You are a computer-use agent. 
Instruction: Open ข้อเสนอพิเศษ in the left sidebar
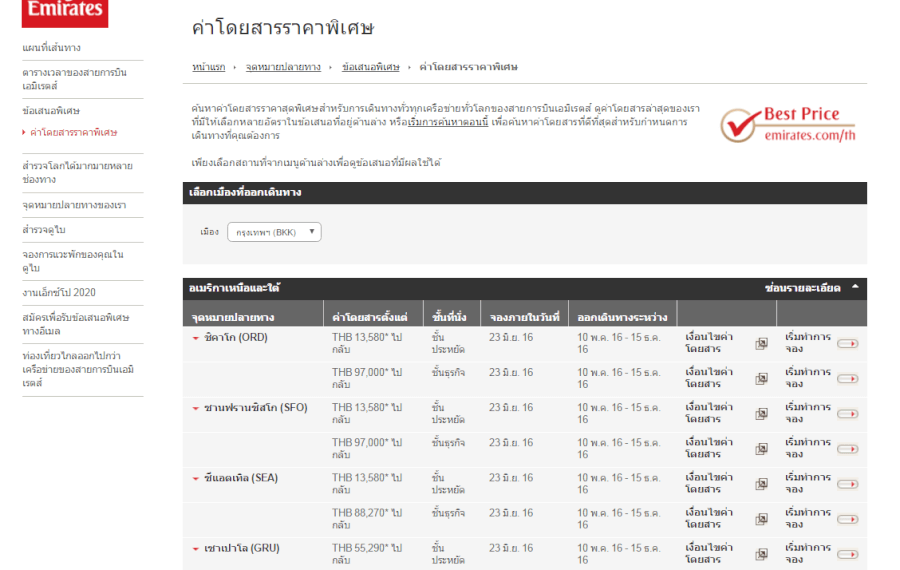pos(51,111)
